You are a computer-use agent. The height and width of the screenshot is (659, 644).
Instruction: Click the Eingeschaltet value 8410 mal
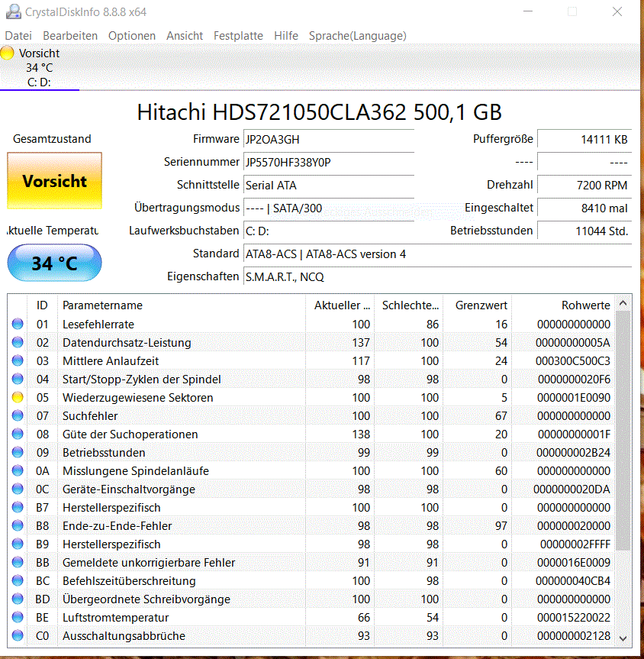pos(584,208)
